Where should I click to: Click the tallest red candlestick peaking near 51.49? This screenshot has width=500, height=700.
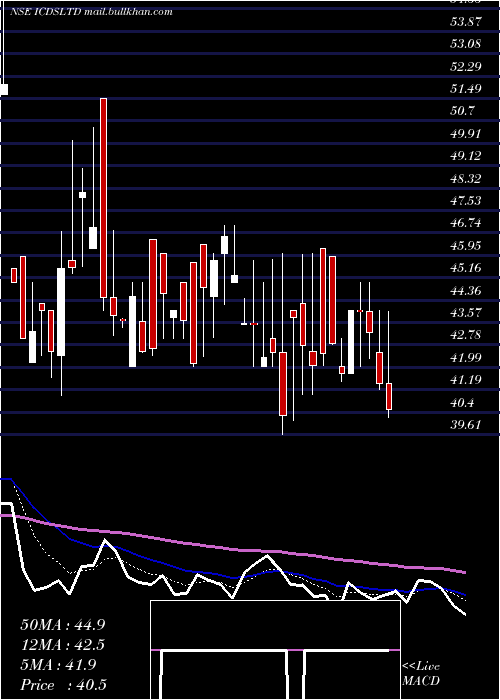(x=103, y=198)
